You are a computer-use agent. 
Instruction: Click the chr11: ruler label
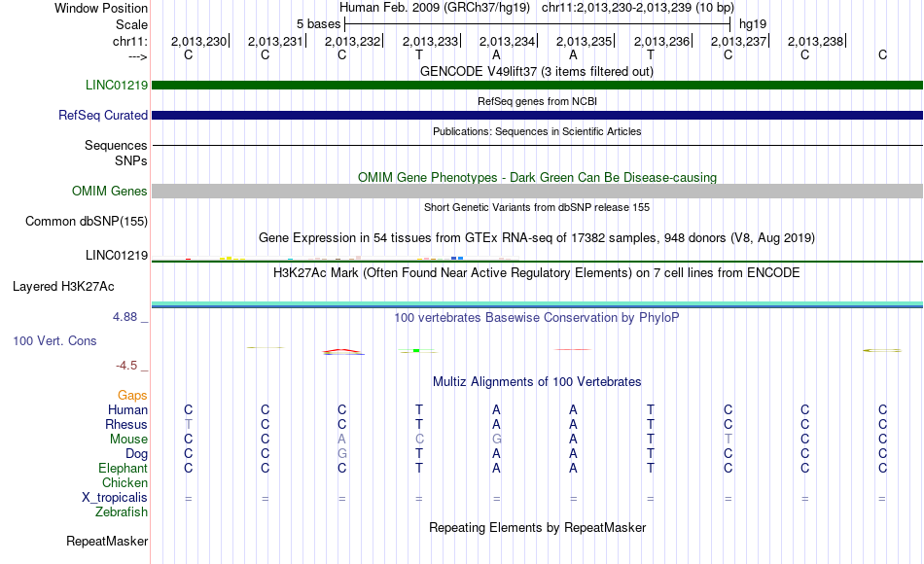[129, 42]
